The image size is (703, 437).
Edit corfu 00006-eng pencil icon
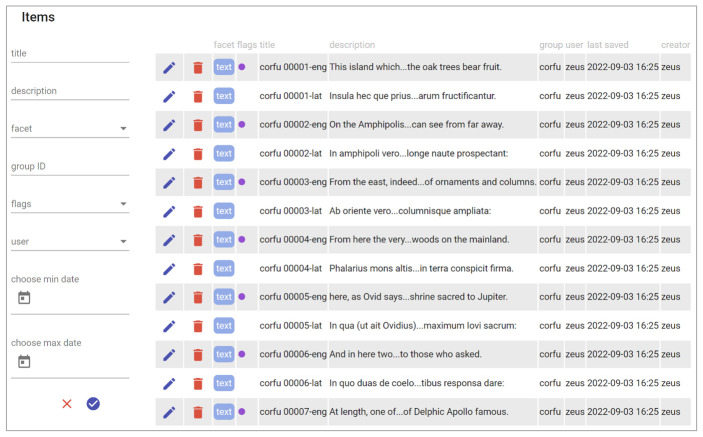169,355
